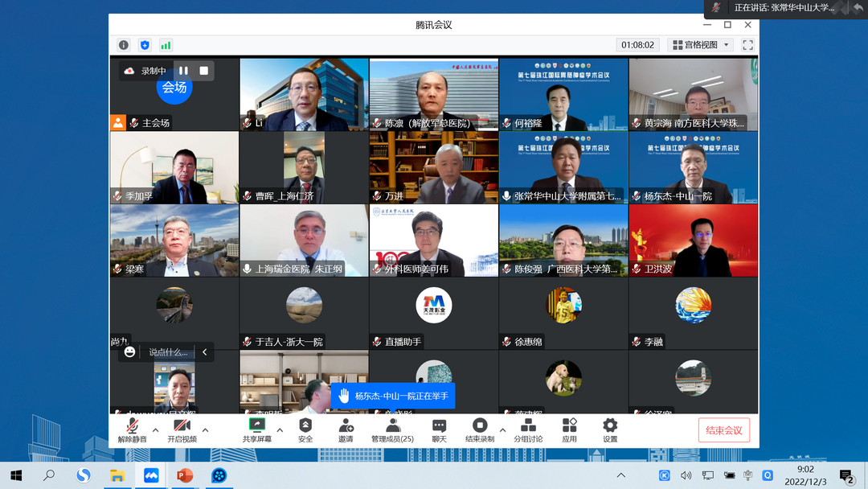
Task: Check the network signal quality indicator
Action: click(x=165, y=45)
